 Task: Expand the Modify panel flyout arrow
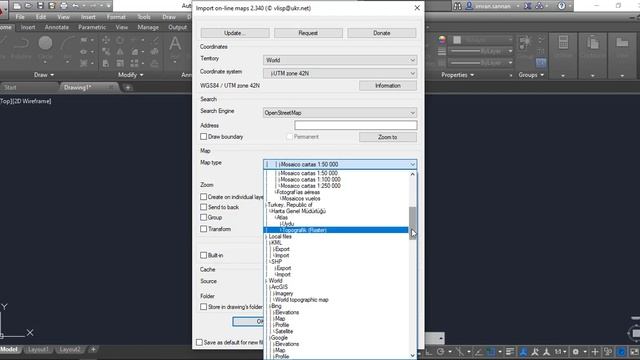click(141, 75)
